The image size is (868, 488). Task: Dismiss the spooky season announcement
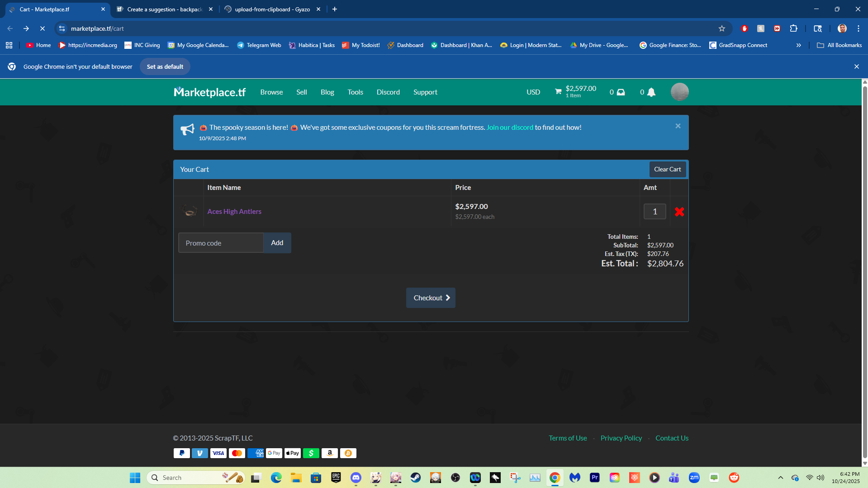point(678,126)
